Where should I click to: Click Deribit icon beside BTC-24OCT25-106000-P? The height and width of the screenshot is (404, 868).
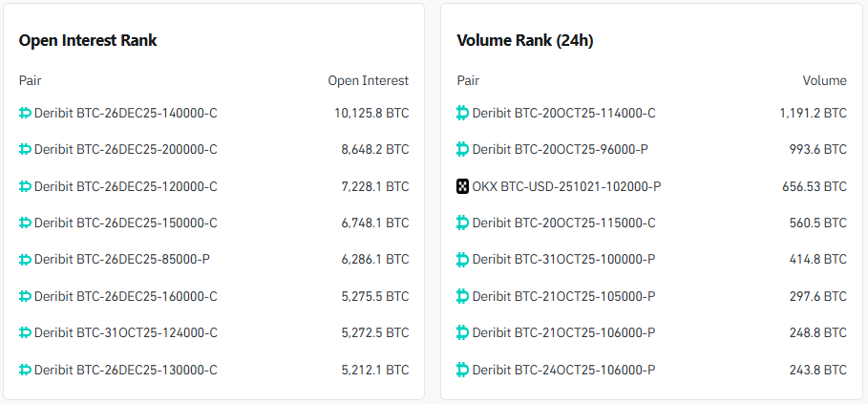click(x=463, y=370)
